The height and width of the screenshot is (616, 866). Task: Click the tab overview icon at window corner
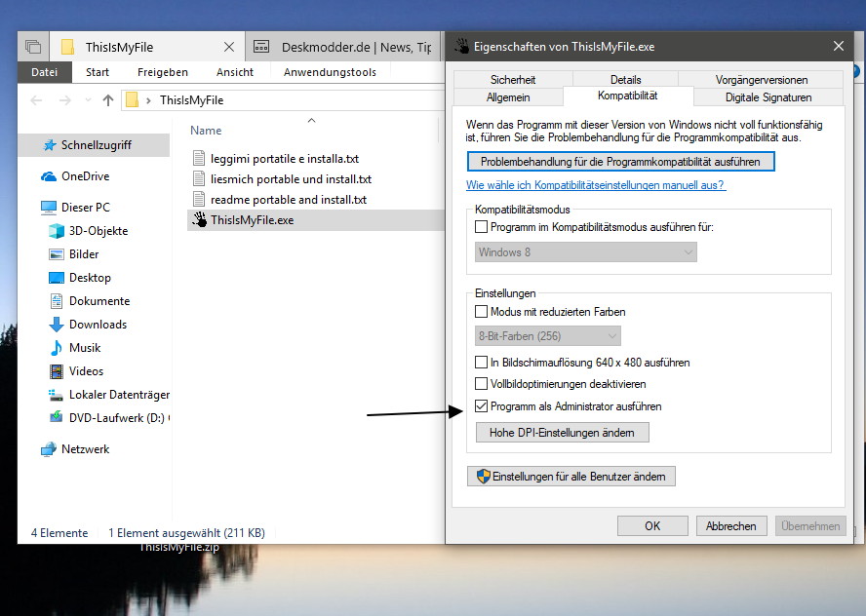(x=33, y=47)
